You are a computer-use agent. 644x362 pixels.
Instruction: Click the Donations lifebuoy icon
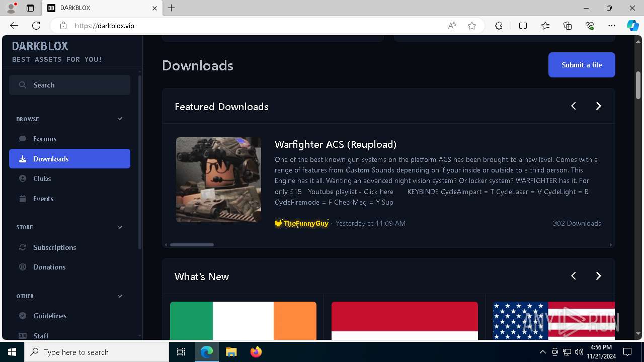click(23, 267)
